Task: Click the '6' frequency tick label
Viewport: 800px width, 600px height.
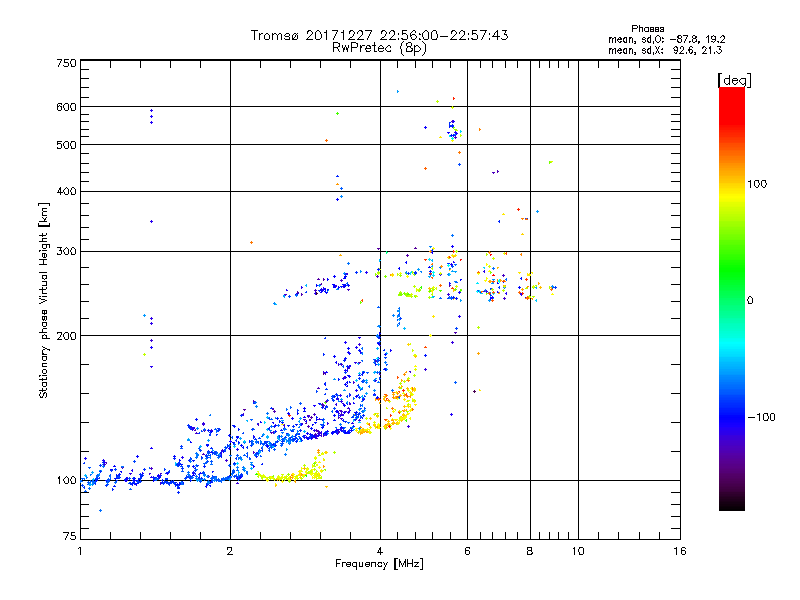Action: (x=467, y=551)
